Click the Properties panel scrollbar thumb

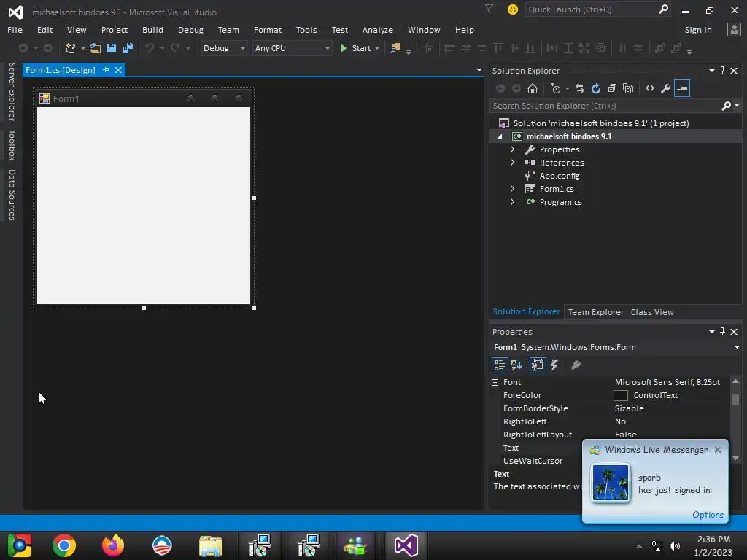click(x=735, y=400)
